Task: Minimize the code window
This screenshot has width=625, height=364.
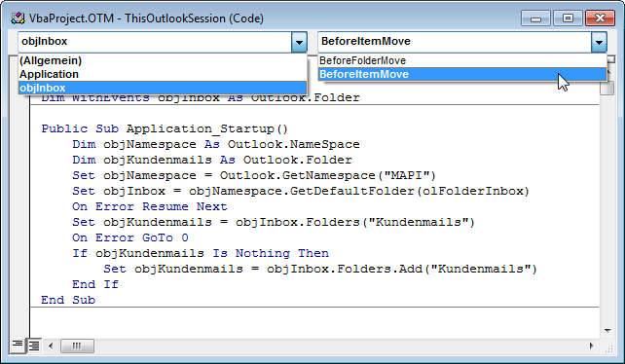Action: point(536,18)
